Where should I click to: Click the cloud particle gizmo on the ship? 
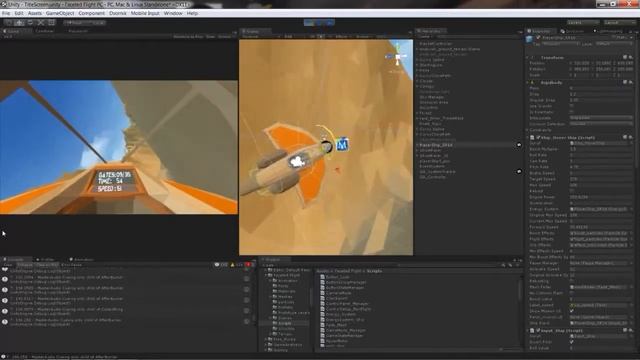298,162
